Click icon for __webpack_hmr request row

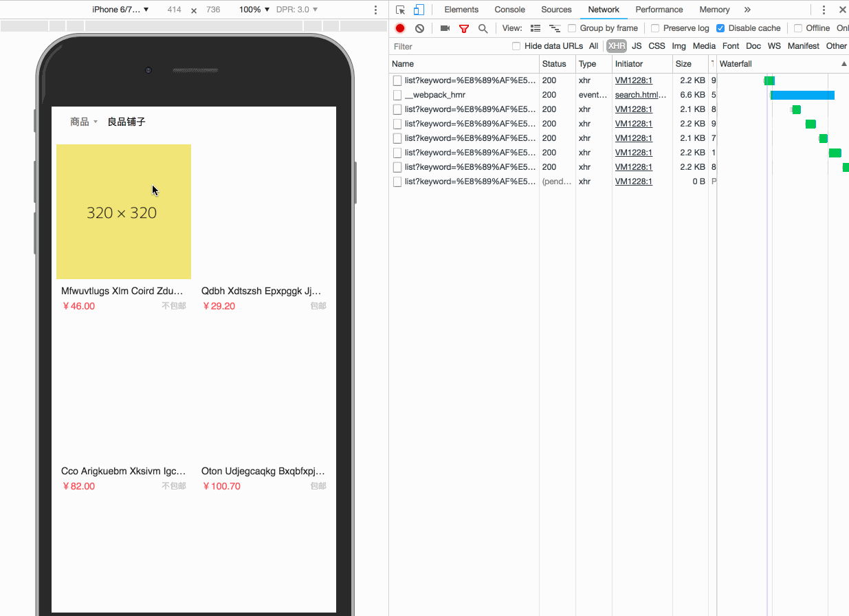397,95
